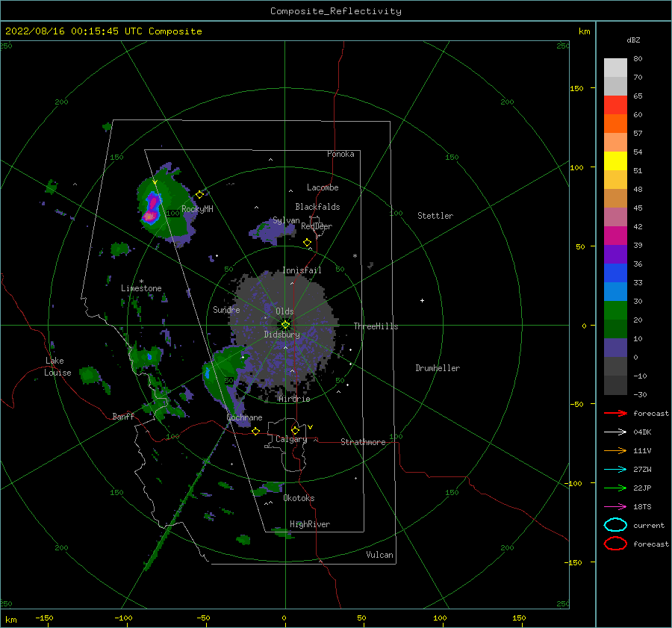The image size is (672, 628).
Task: Click the ThreeHills label
Action: point(376,326)
